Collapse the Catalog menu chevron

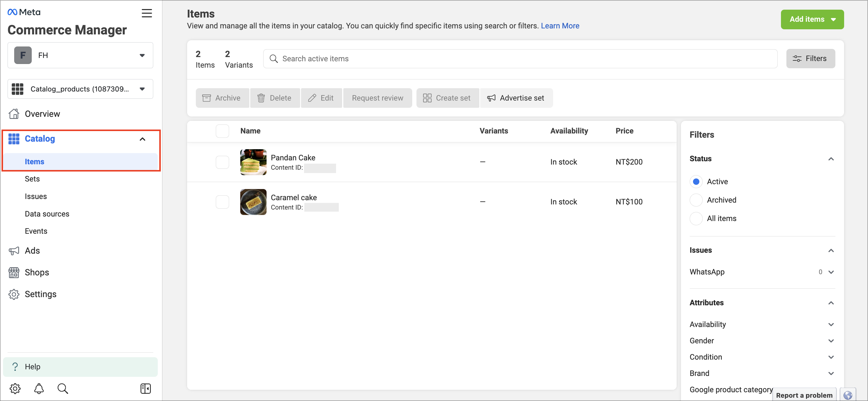[143, 139]
